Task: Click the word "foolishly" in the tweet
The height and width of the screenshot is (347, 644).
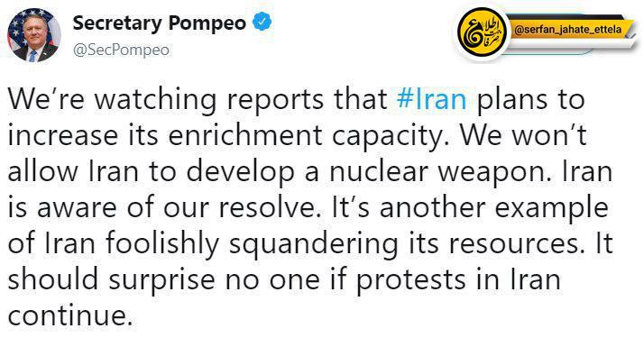Action: [x=161, y=243]
